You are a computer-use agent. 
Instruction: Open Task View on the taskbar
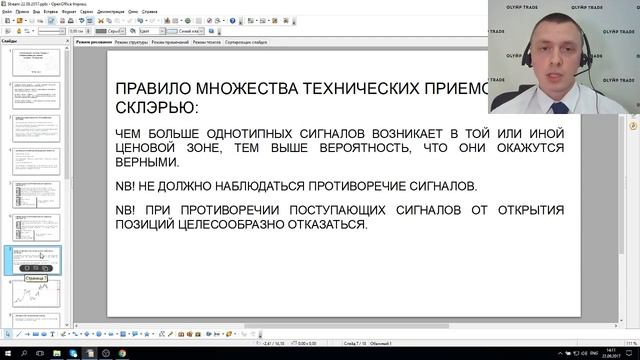(40, 353)
